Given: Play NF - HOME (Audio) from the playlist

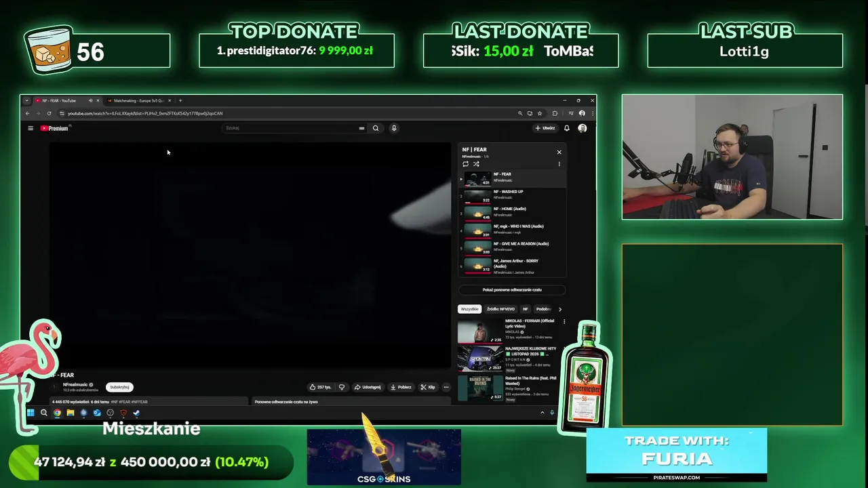Looking at the screenshot, I should (512, 212).
